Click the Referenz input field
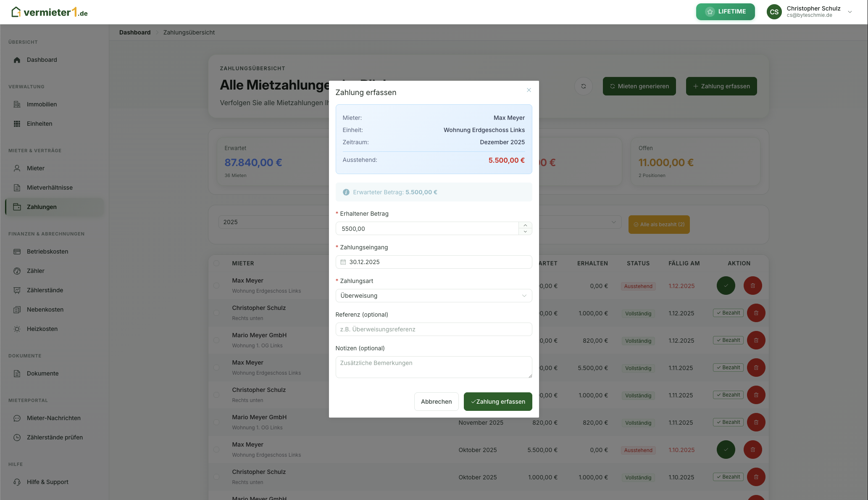This screenshot has width=868, height=500. click(x=434, y=329)
